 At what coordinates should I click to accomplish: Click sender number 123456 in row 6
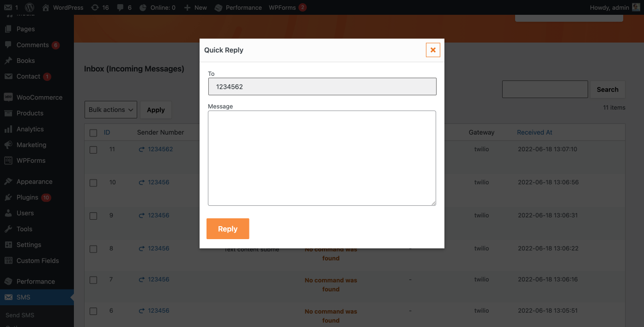coord(158,310)
